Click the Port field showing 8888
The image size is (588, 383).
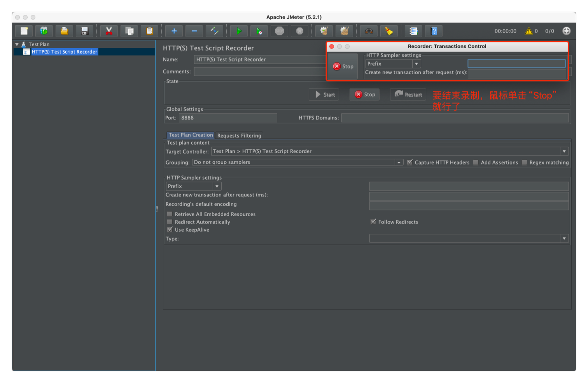[x=228, y=118]
